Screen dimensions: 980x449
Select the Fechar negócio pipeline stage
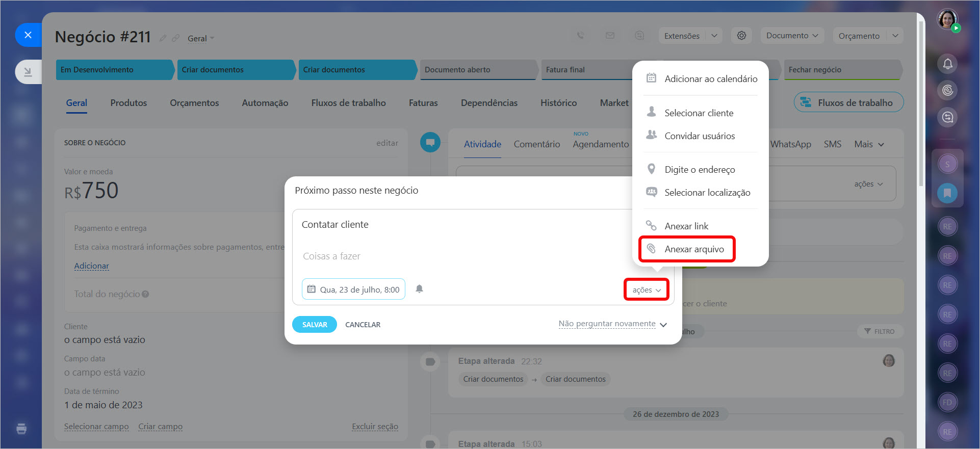[x=843, y=70]
